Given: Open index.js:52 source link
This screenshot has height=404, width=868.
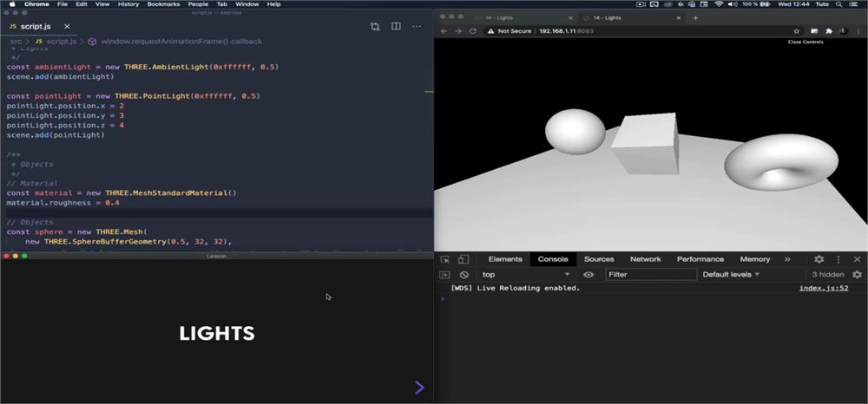Looking at the screenshot, I should pyautogui.click(x=824, y=288).
